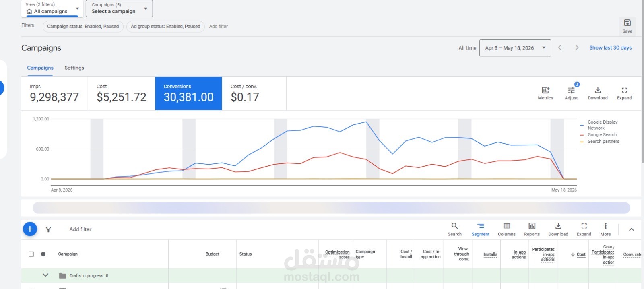Sort by the Campaign type column header

coord(365,254)
